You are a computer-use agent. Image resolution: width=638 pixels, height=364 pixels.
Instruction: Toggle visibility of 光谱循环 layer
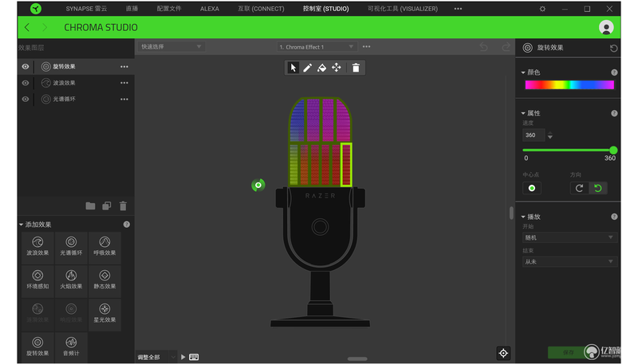26,99
